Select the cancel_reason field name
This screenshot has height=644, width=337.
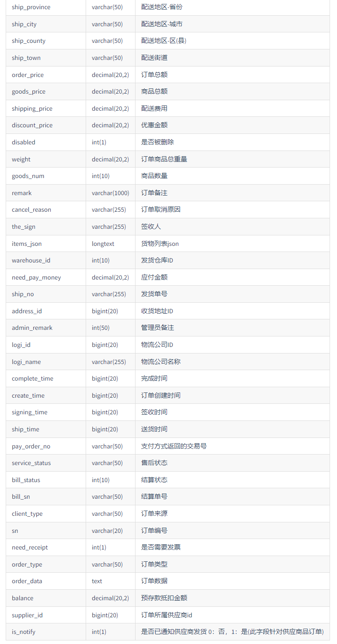click(x=31, y=210)
